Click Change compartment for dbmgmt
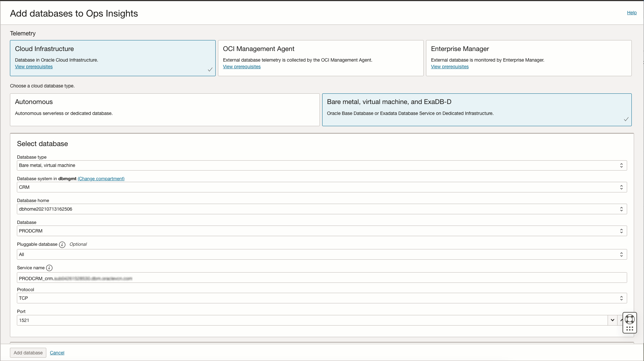 coord(101,179)
